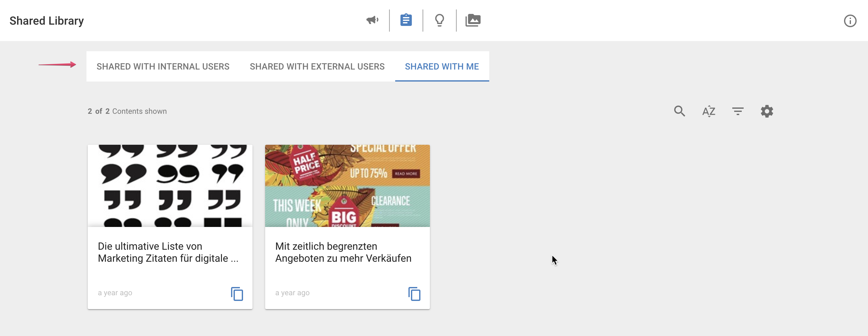Switch to Shared With External Users tab
Screen dimensions: 868x336
click(317, 66)
